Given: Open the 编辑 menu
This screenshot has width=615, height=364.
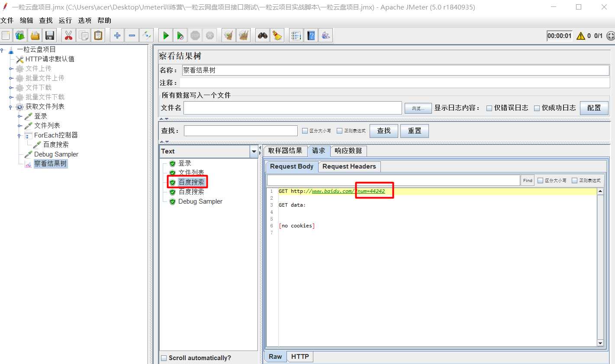Looking at the screenshot, I should pyautogui.click(x=26, y=20).
